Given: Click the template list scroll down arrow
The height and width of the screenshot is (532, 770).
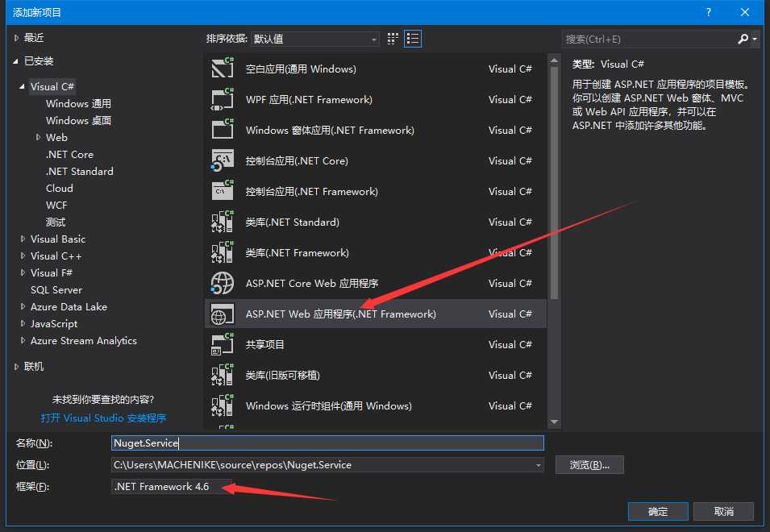Looking at the screenshot, I should 555,422.
